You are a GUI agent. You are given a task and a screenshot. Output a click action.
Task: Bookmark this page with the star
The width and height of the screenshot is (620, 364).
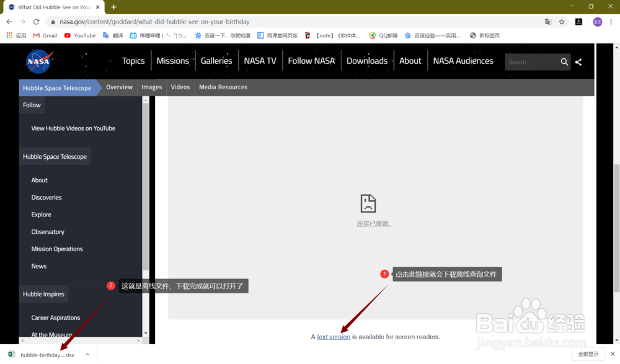pos(562,22)
